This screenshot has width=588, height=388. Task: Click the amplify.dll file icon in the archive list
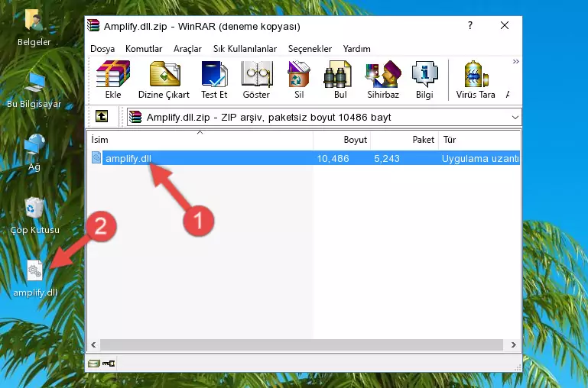96,157
